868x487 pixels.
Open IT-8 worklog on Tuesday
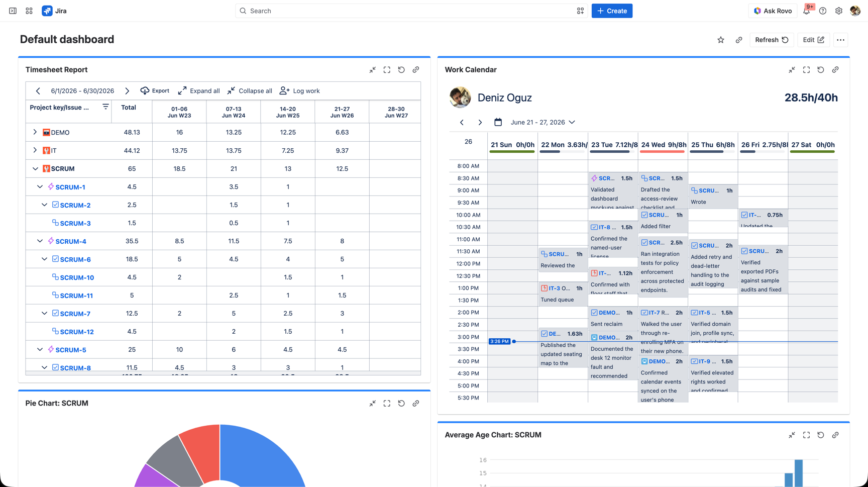tap(612, 239)
